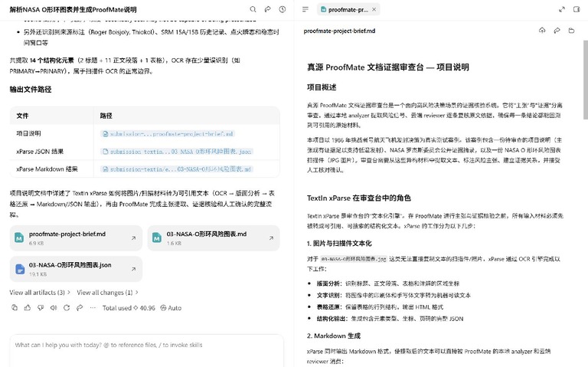
Task: Click the markdown file icon on proofmate-project-brief.md card
Action: click(19, 238)
